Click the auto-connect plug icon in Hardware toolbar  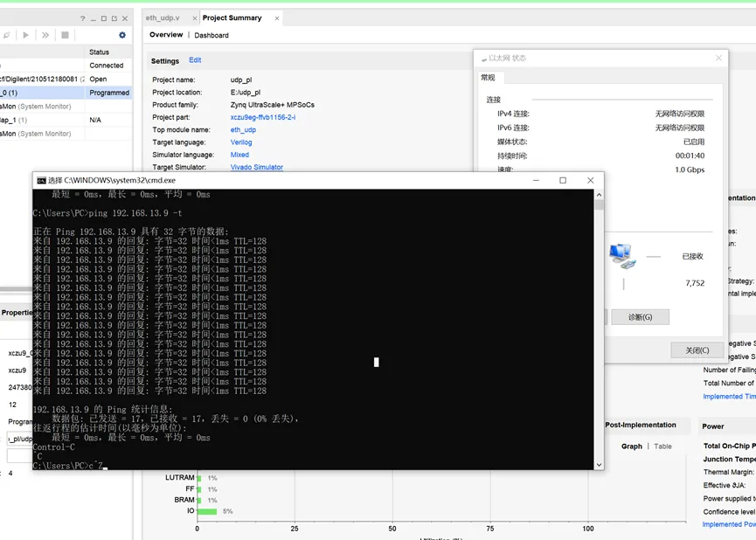(7, 35)
